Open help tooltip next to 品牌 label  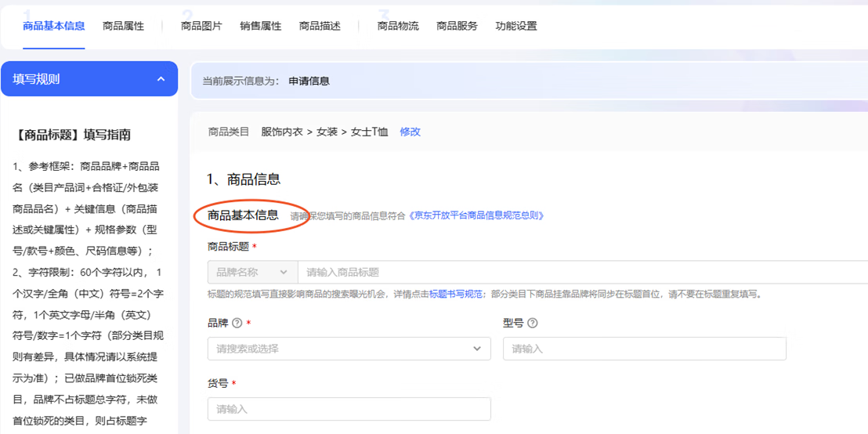click(x=237, y=324)
